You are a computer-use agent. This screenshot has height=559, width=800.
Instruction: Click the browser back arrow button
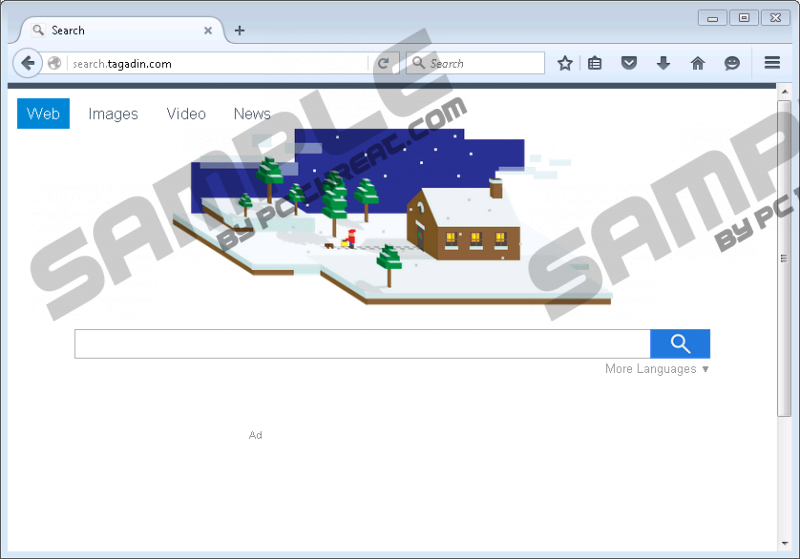tap(28, 63)
